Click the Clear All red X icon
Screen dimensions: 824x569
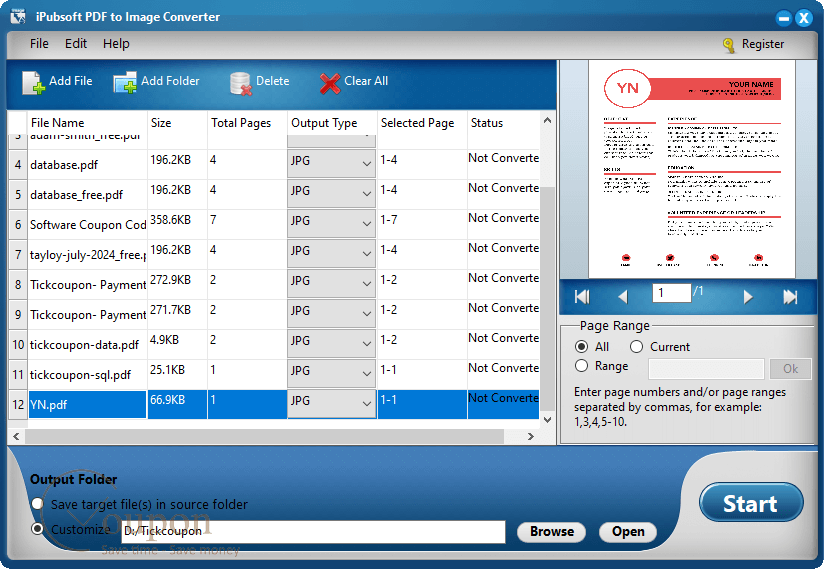(x=330, y=83)
